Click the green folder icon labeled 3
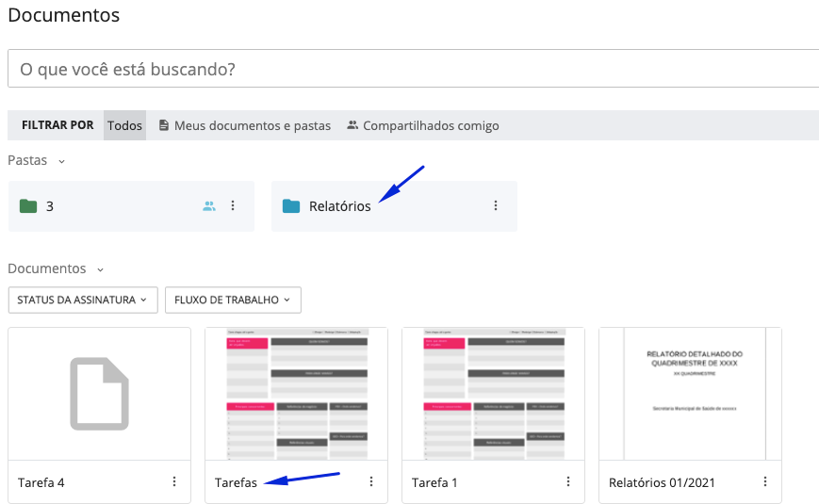 (28, 205)
